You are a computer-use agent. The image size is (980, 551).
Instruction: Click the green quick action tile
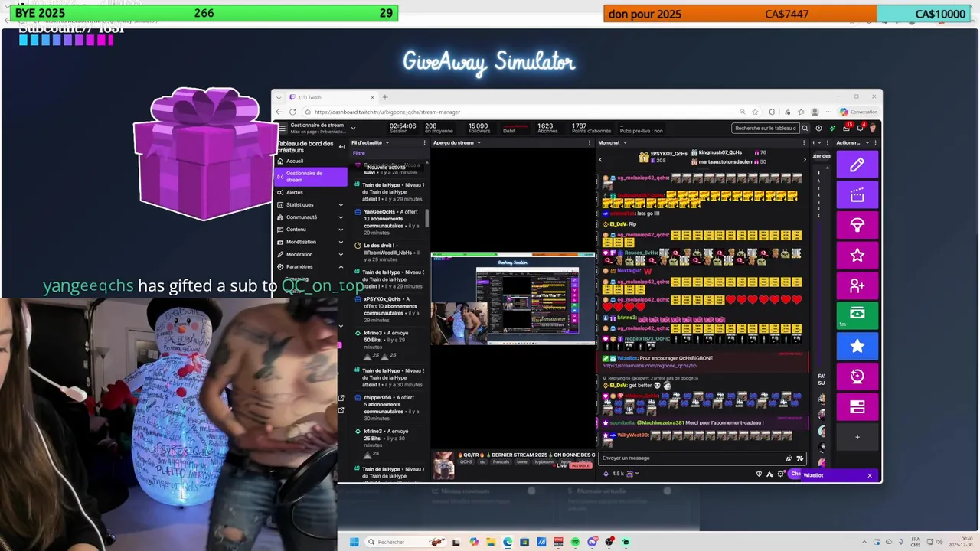pos(857,315)
